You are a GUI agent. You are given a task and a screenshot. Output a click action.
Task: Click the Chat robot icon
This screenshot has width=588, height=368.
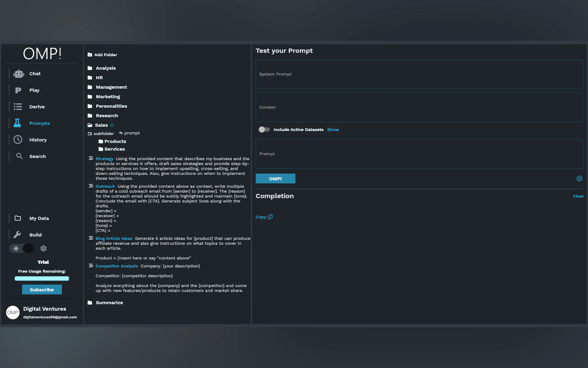[19, 73]
